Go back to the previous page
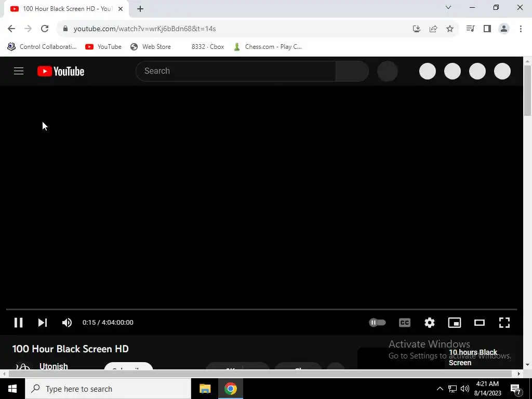 (x=11, y=29)
